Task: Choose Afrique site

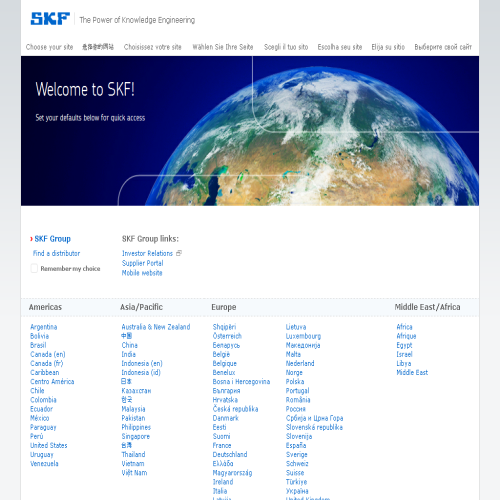Action: click(x=406, y=336)
